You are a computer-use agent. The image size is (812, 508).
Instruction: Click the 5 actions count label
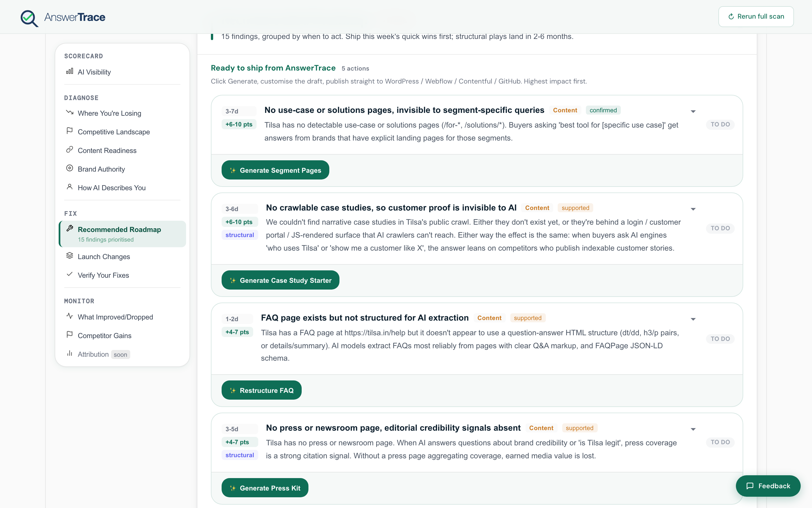tap(355, 69)
